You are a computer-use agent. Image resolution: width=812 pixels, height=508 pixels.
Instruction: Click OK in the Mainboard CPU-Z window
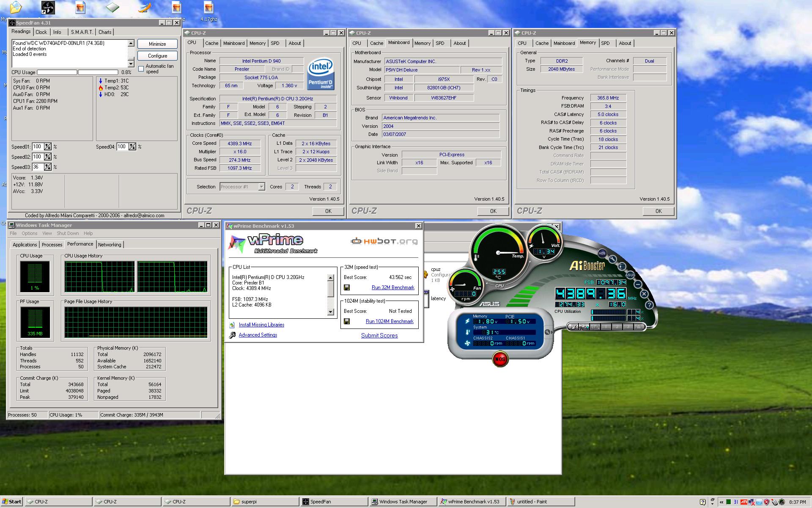point(493,211)
